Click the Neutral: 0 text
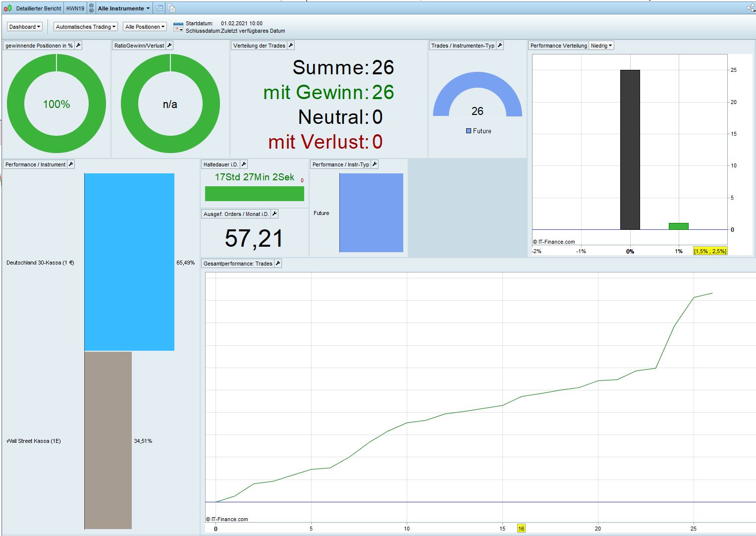The width and height of the screenshot is (756, 536). pyautogui.click(x=340, y=117)
